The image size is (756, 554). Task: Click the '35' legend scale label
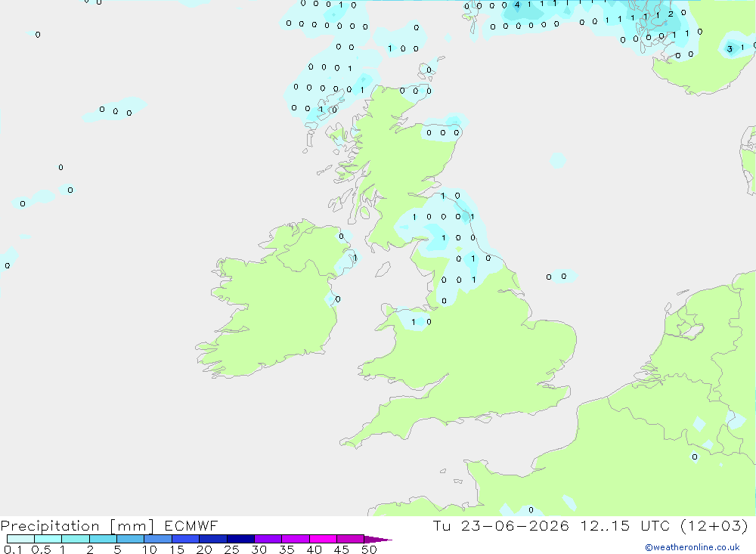(287, 549)
